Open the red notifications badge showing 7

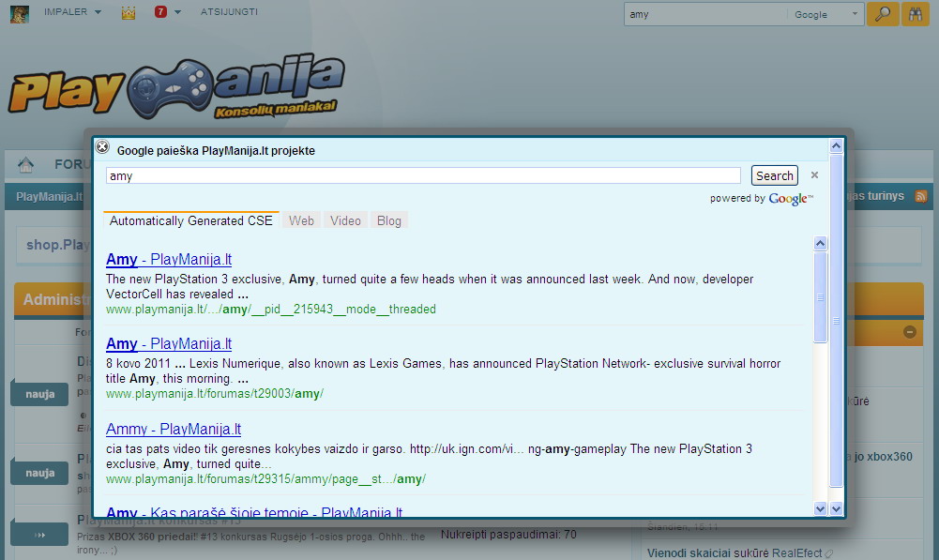[x=160, y=12]
